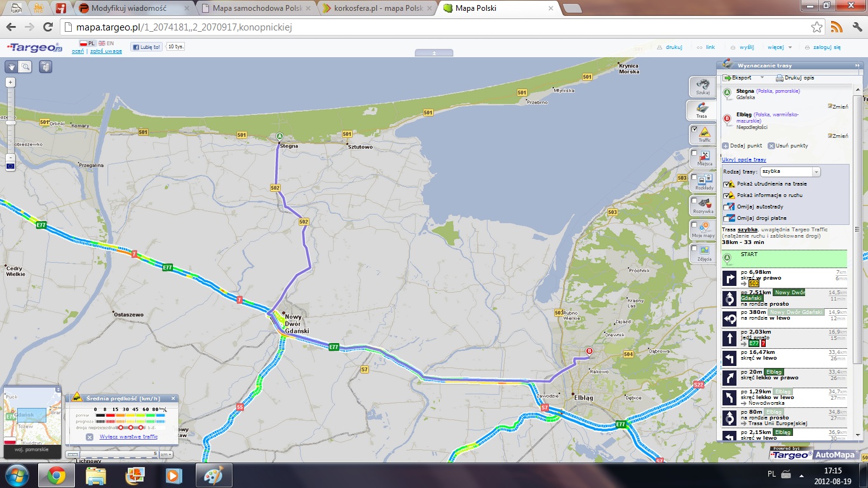868x488 pixels.
Task: Click destination marker B near Elbląg on map
Action: tap(589, 351)
